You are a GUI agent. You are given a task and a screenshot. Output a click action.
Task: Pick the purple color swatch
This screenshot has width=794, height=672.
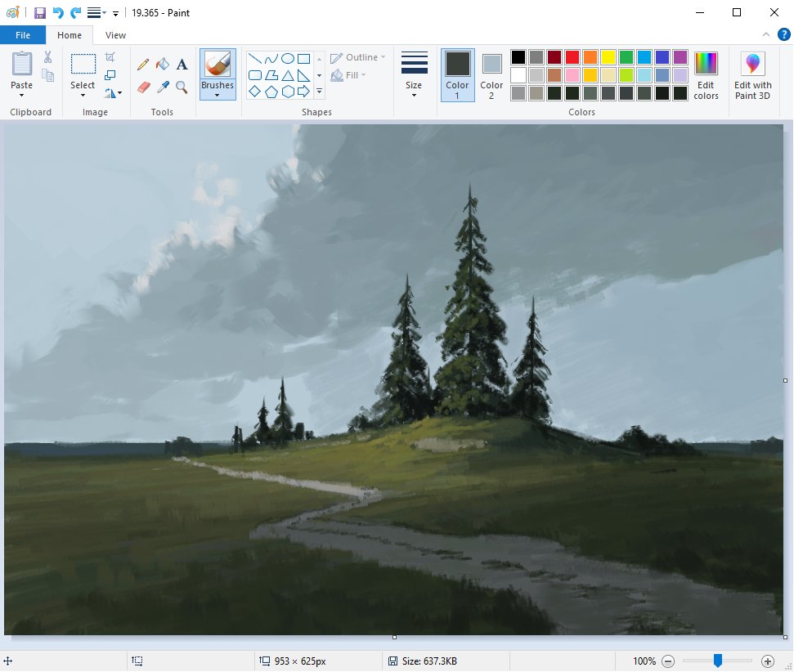click(x=680, y=56)
